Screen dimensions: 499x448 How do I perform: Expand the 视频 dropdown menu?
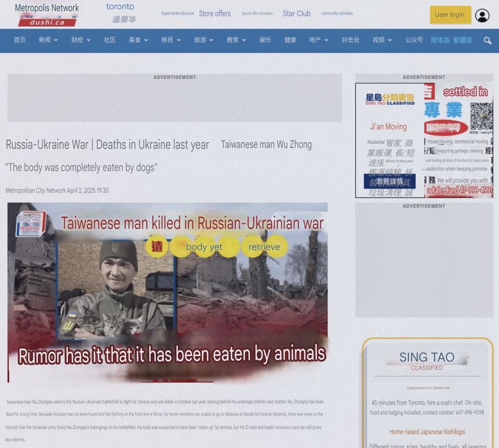pos(382,40)
